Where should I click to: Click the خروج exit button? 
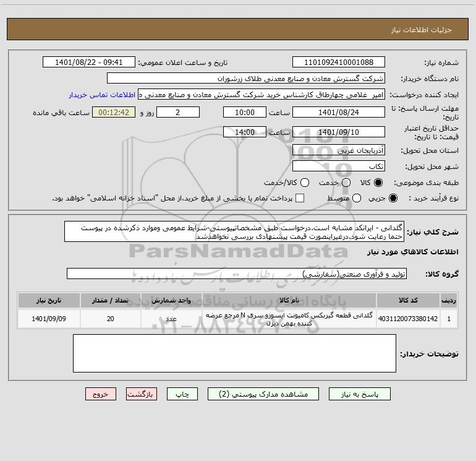[101, 394]
